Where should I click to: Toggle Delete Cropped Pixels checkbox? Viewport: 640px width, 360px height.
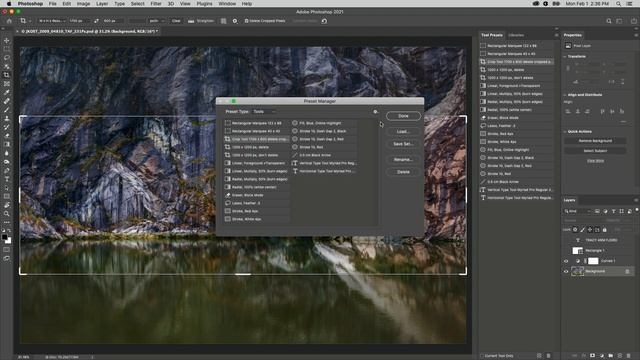[246, 21]
